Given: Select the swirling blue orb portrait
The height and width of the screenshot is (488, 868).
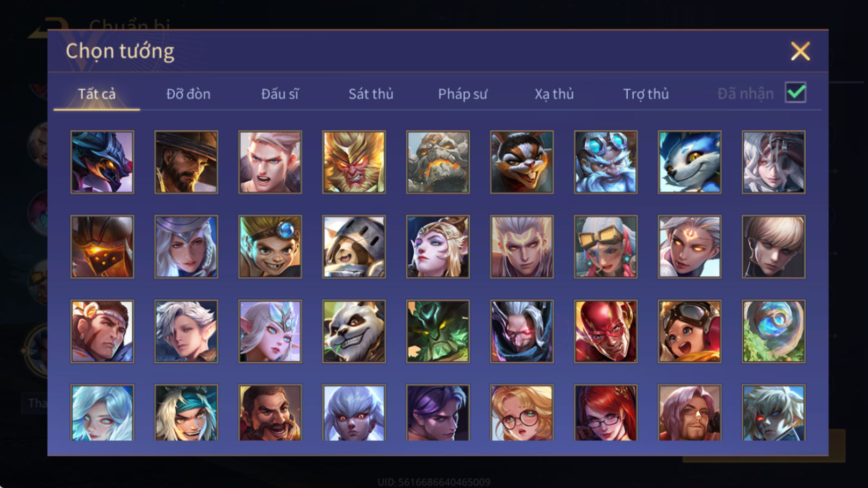Looking at the screenshot, I should tap(773, 331).
